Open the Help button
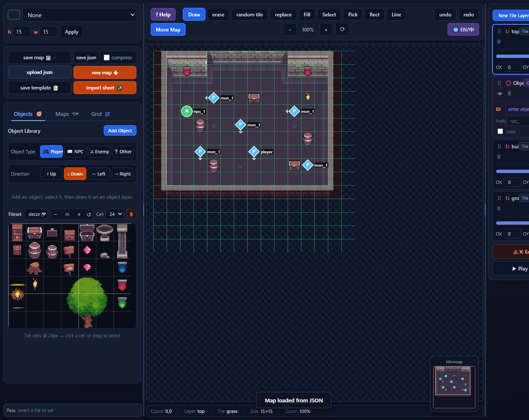This screenshot has width=529, height=420. click(163, 15)
